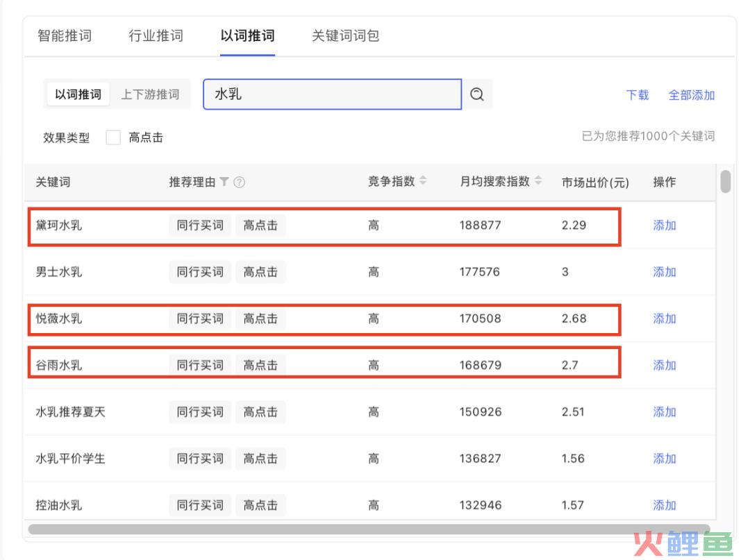Click the 水乳推荐夏天 keyword cell
Screen dimensions: 750x560
[x=70, y=412]
